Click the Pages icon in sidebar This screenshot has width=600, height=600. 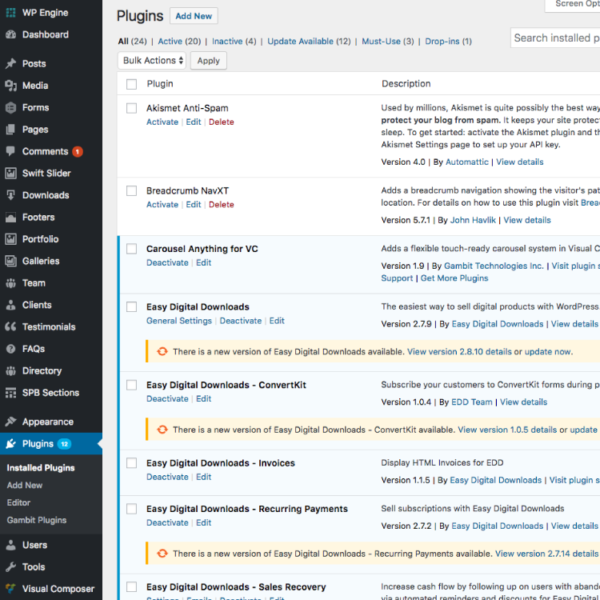coord(11,129)
